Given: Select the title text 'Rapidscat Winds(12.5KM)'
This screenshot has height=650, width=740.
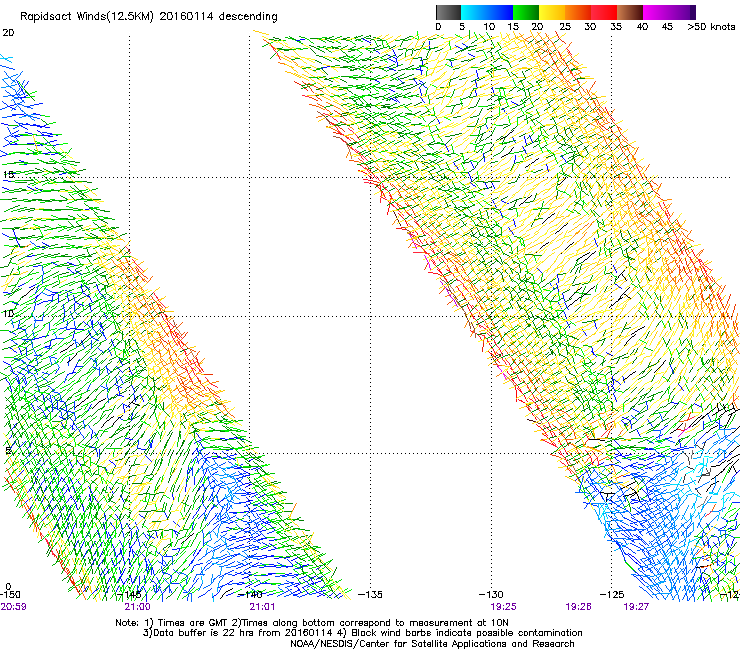Looking at the screenshot, I should coord(86,17).
